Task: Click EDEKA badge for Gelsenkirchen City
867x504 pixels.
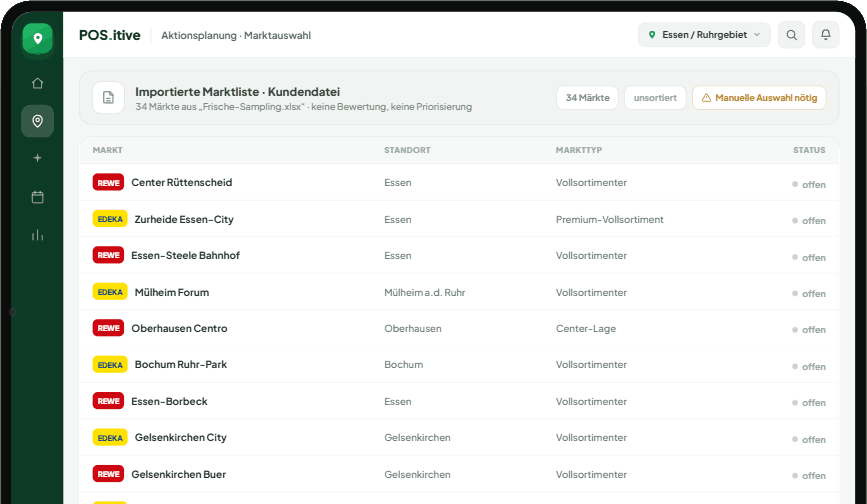Action: click(110, 438)
